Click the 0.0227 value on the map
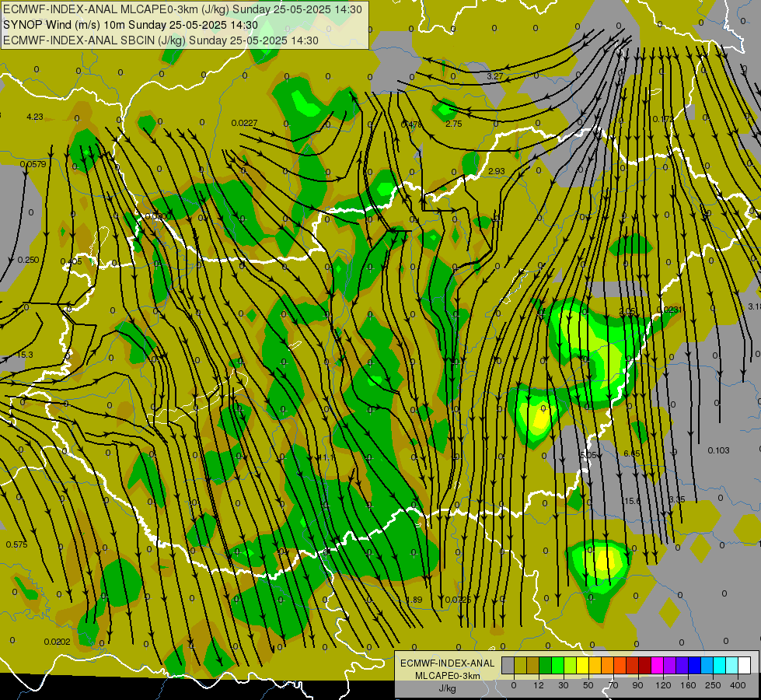This screenshot has width=761, height=700. click(x=244, y=123)
